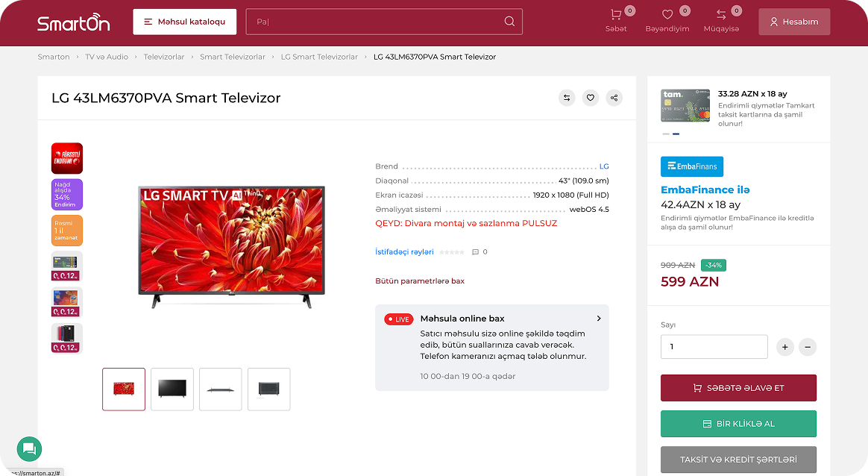Add product to comparison using arrows icon

click(x=567, y=98)
